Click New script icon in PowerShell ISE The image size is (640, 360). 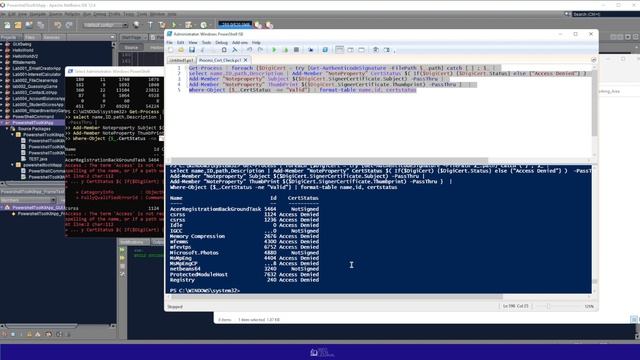[171, 50]
